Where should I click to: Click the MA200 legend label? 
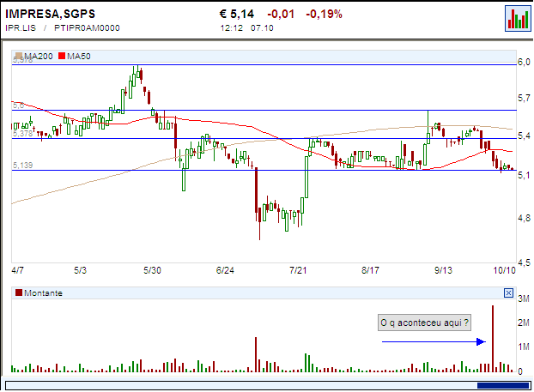coord(39,56)
